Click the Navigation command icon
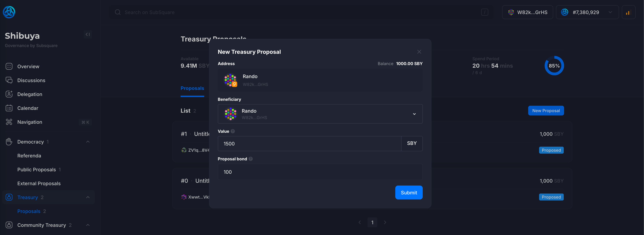This screenshot has width=644, height=235. 9,122
